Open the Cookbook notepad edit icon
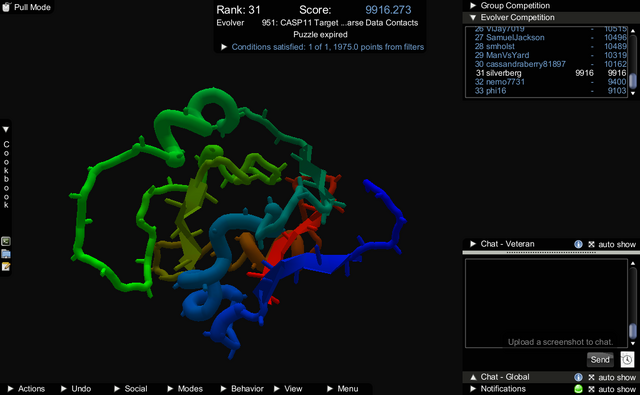The height and width of the screenshot is (395, 640). click(6, 266)
